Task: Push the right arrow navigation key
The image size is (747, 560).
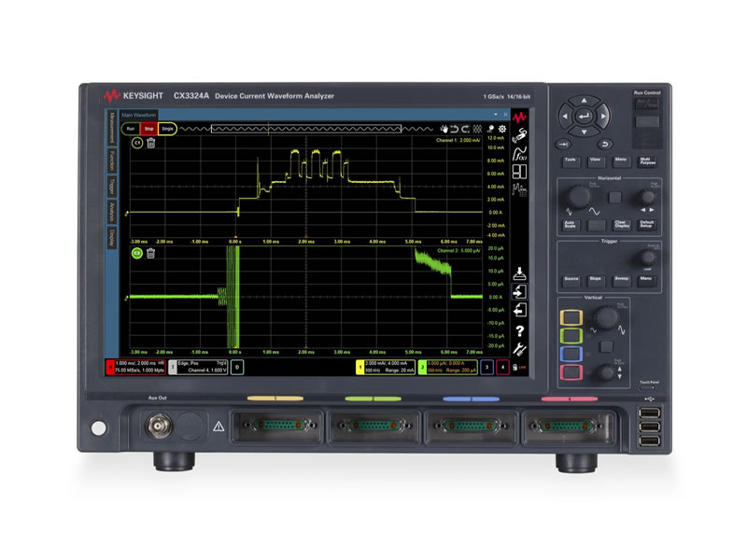Action: tap(603, 116)
